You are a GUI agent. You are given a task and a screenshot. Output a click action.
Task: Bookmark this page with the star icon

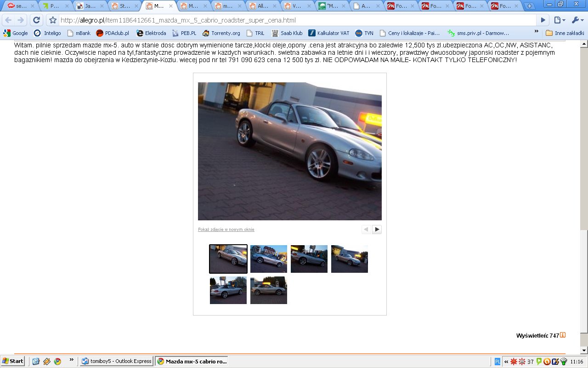pyautogui.click(x=53, y=20)
